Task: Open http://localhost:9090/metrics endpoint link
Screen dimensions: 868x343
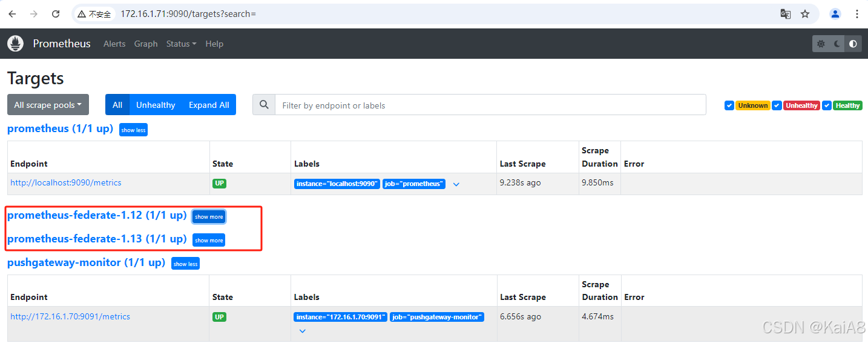Action: (x=66, y=182)
